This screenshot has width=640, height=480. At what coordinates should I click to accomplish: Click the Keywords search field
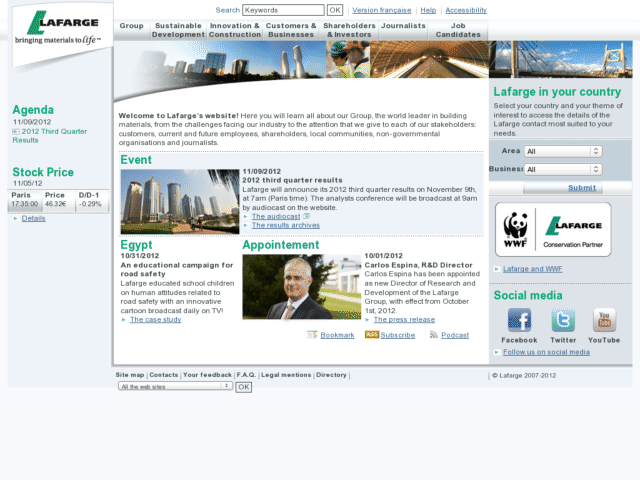(283, 10)
